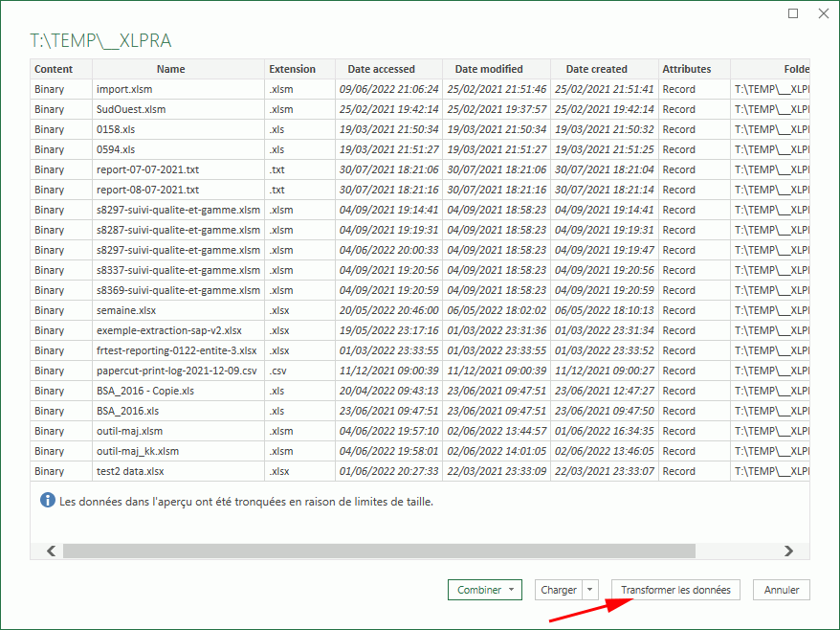Click Transformer les données button
Viewport: 840px width, 630px height.
[675, 590]
